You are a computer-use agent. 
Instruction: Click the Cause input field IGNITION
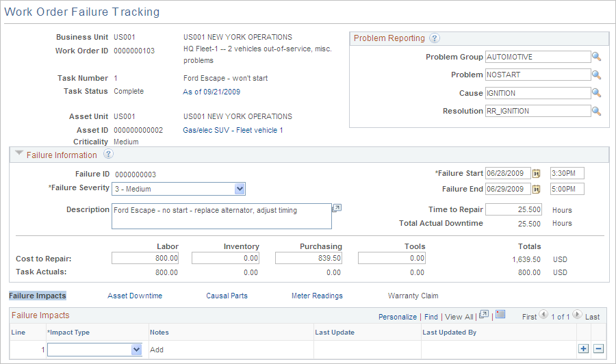pyautogui.click(x=538, y=93)
